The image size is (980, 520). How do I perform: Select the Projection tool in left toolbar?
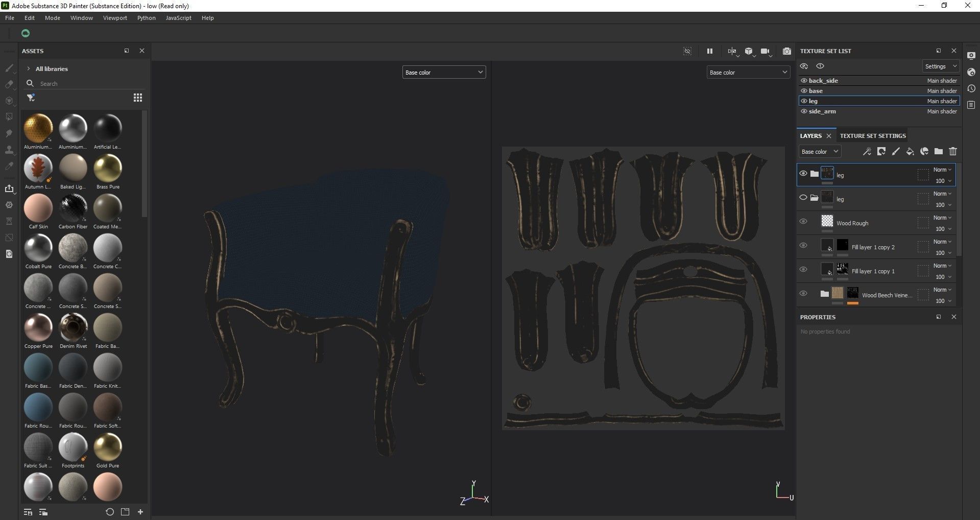(x=9, y=101)
